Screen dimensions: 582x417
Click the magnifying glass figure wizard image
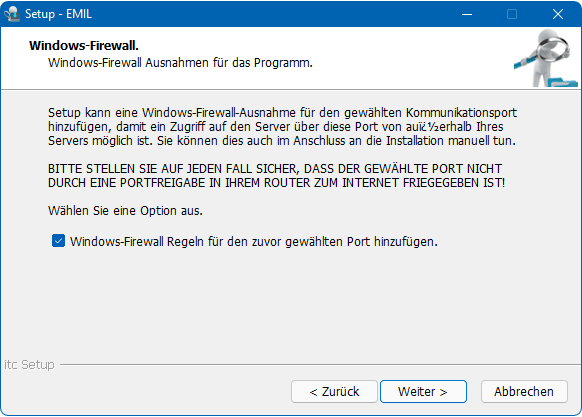(x=546, y=58)
